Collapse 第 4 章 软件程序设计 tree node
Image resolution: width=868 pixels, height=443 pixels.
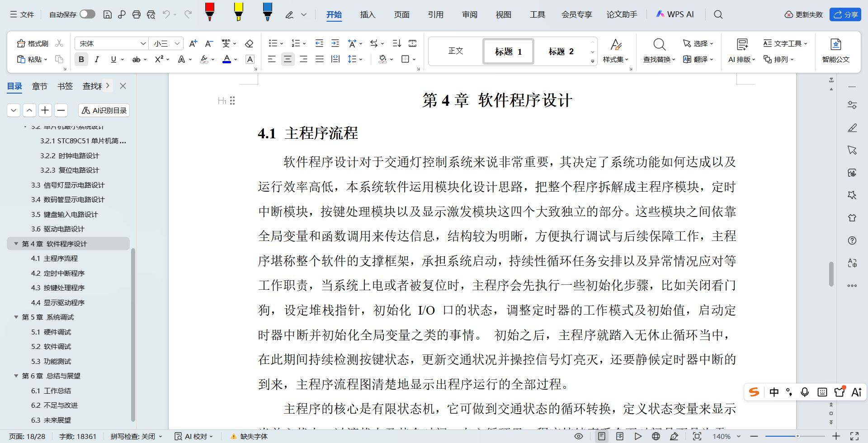click(16, 244)
